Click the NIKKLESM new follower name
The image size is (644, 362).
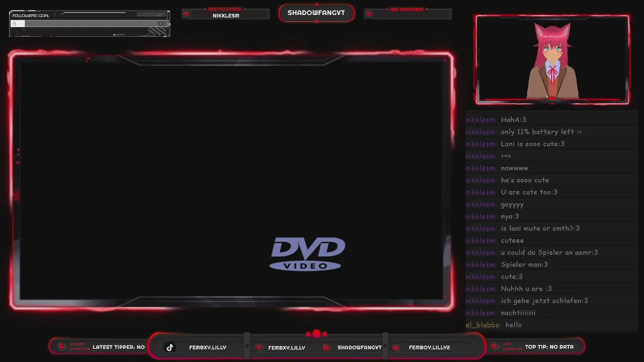coord(226,16)
